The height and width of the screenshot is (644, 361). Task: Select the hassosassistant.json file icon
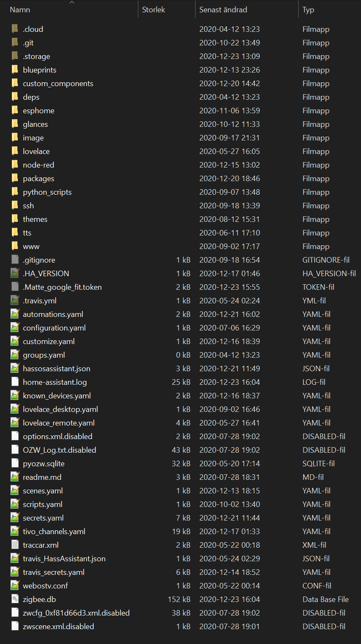click(x=14, y=368)
